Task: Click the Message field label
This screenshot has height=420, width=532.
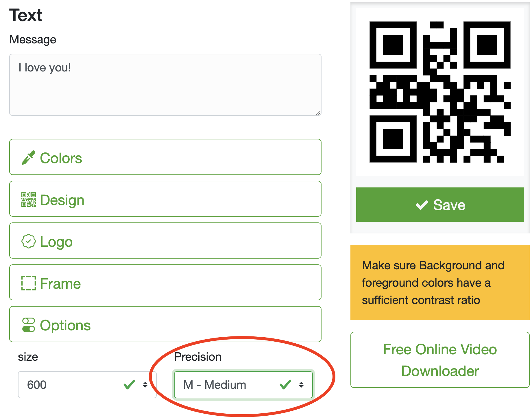Action: (33, 40)
